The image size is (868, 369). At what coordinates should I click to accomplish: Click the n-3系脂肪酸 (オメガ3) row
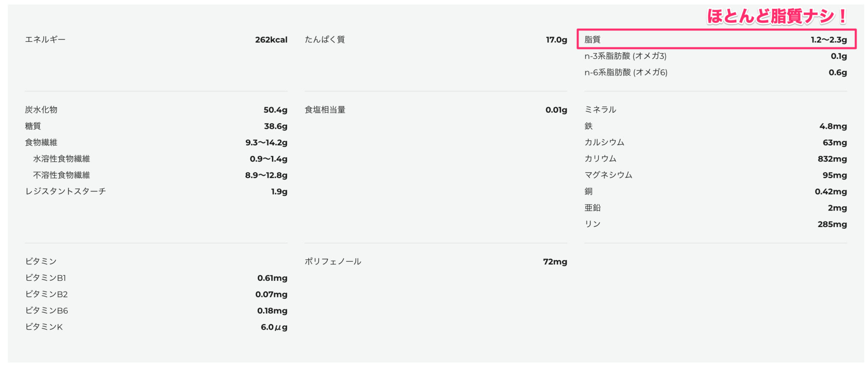pos(625,56)
